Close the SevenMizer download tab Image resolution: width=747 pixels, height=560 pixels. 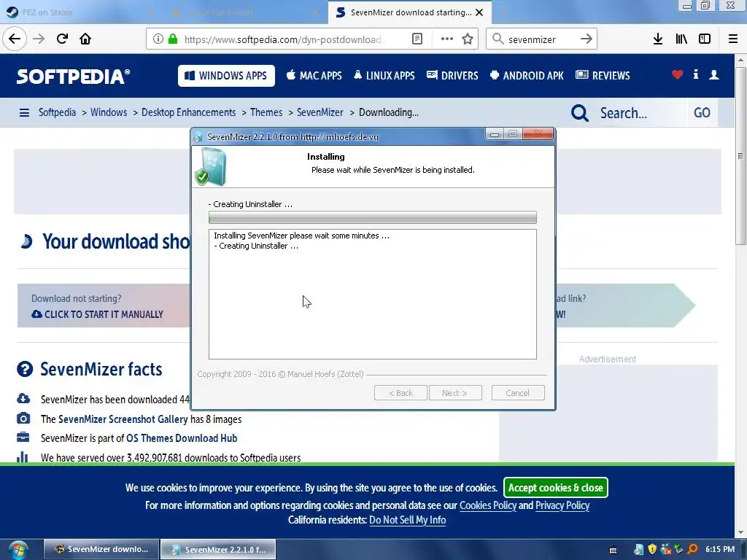(x=479, y=12)
